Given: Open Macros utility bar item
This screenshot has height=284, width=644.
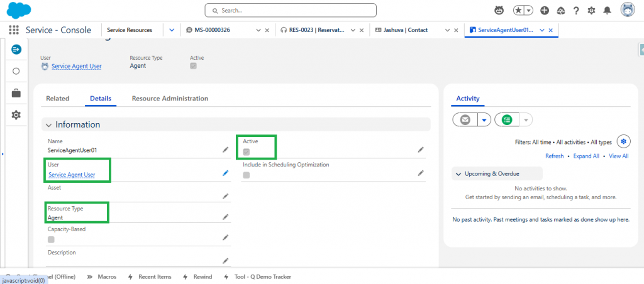Looking at the screenshot, I should [x=101, y=277].
